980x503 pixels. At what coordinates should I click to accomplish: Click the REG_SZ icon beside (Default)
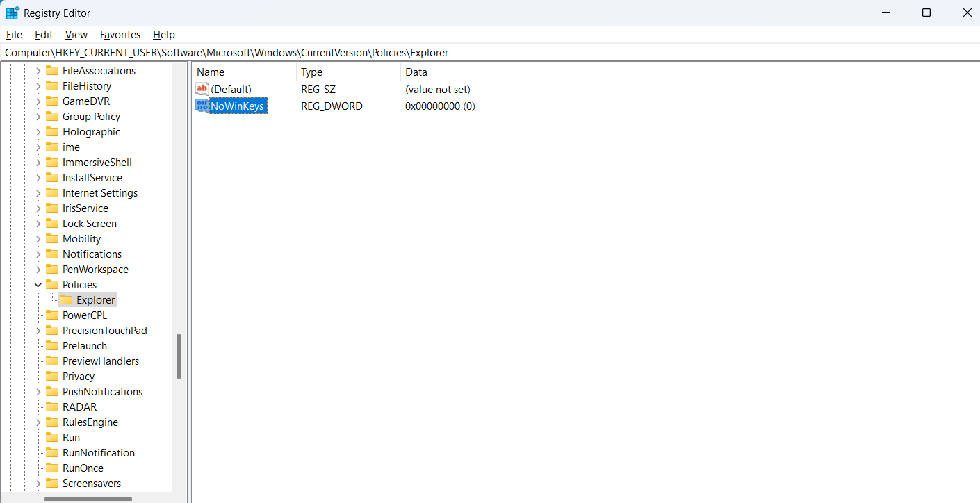[x=202, y=89]
